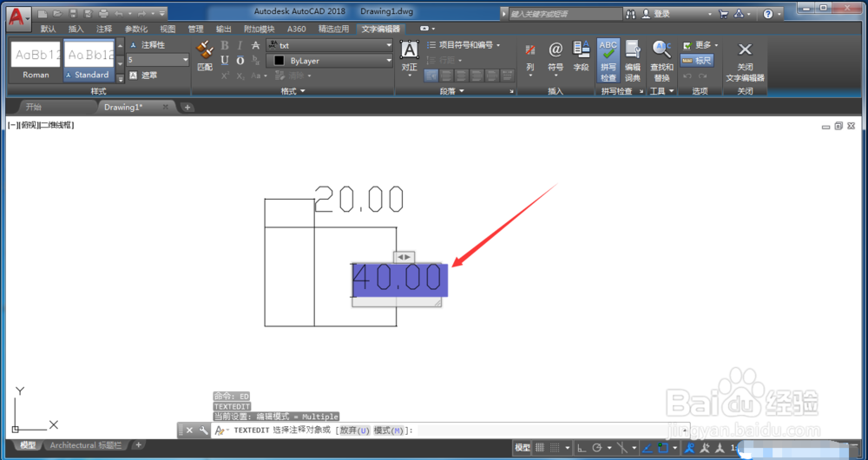This screenshot has width=868, height=460.
Task: Open the txt font dropdown
Action: 330,45
